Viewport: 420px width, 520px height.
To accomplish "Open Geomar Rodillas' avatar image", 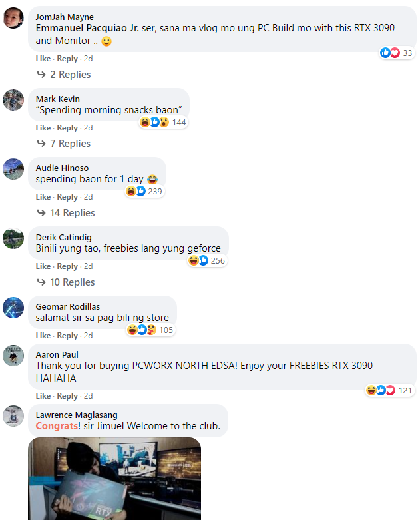I will (13, 308).
